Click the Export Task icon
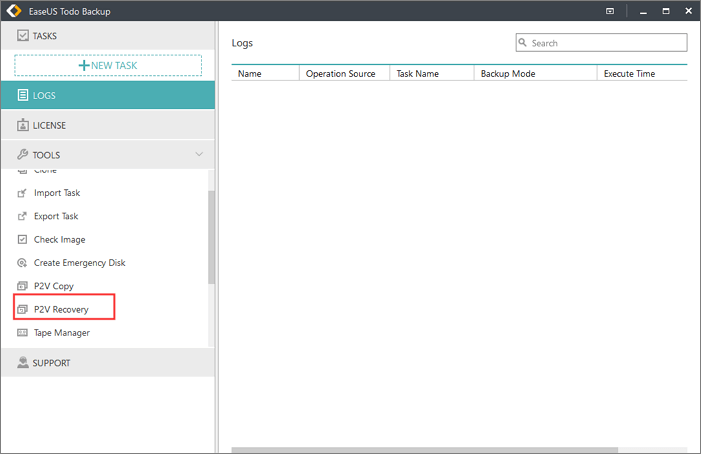 pos(23,216)
